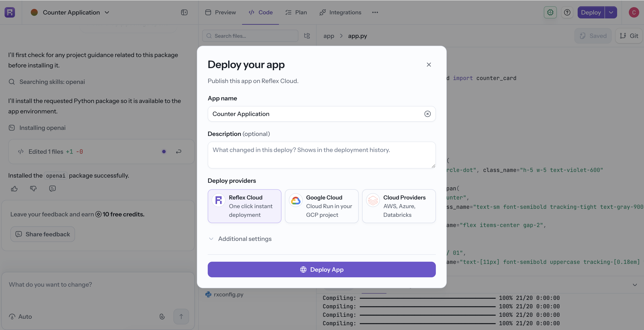The height and width of the screenshot is (330, 644).
Task: Click the Edited 1 files code icon
Action: (21, 152)
